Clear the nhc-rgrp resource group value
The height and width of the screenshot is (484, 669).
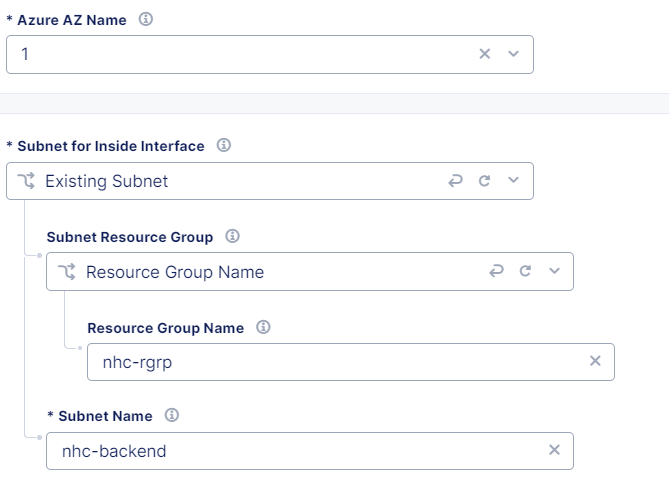pyautogui.click(x=595, y=361)
